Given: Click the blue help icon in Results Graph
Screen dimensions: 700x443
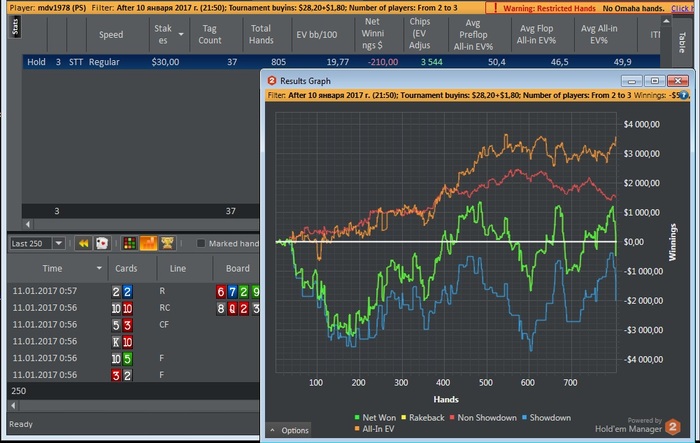Looking at the screenshot, I should [x=683, y=95].
